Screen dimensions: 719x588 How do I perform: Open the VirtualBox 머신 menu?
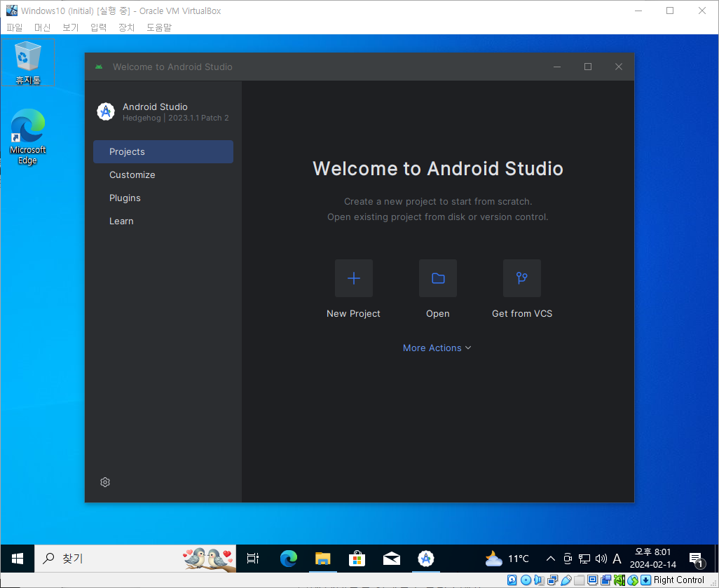click(x=42, y=27)
